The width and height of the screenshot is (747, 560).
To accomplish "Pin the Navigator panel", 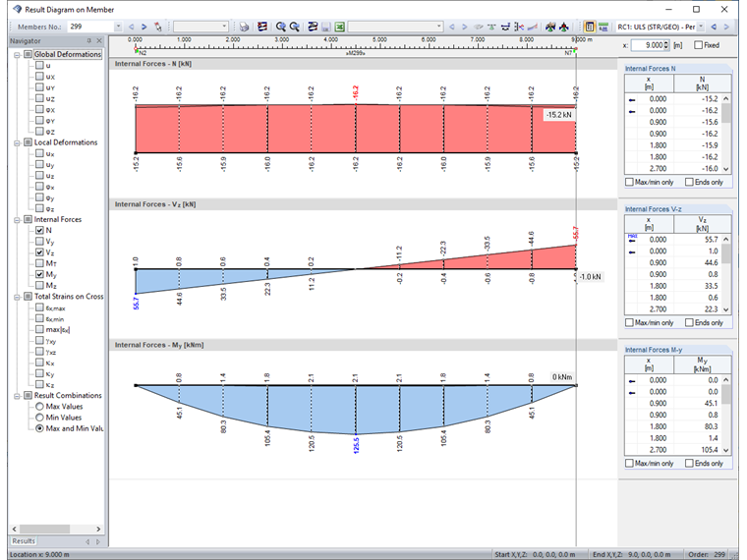I will [88, 41].
